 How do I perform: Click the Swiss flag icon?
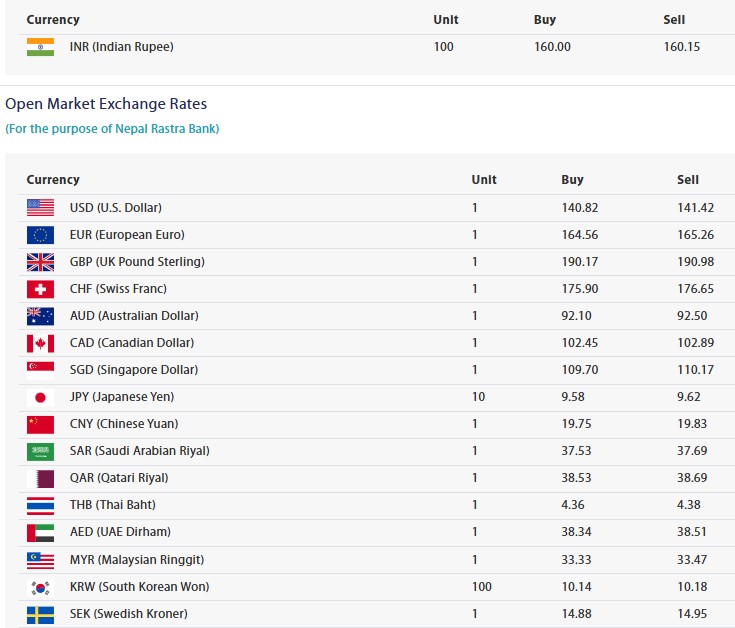point(40,289)
